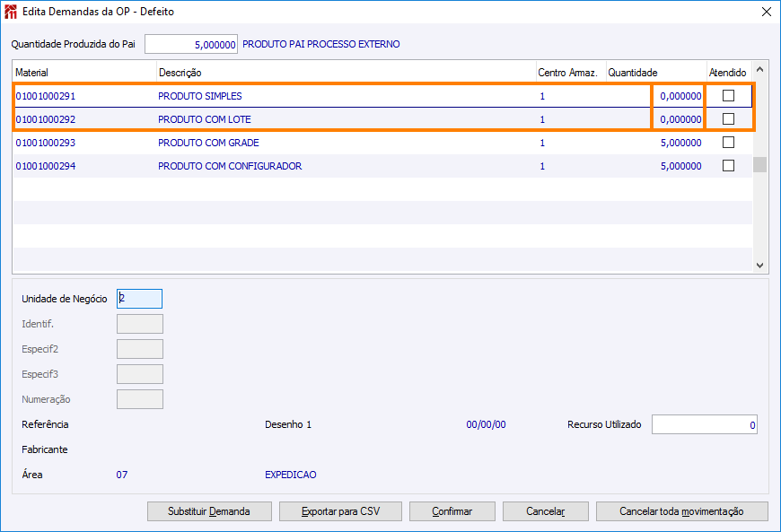Tick Atendido for PRODUTO COM LOTE

click(x=728, y=119)
